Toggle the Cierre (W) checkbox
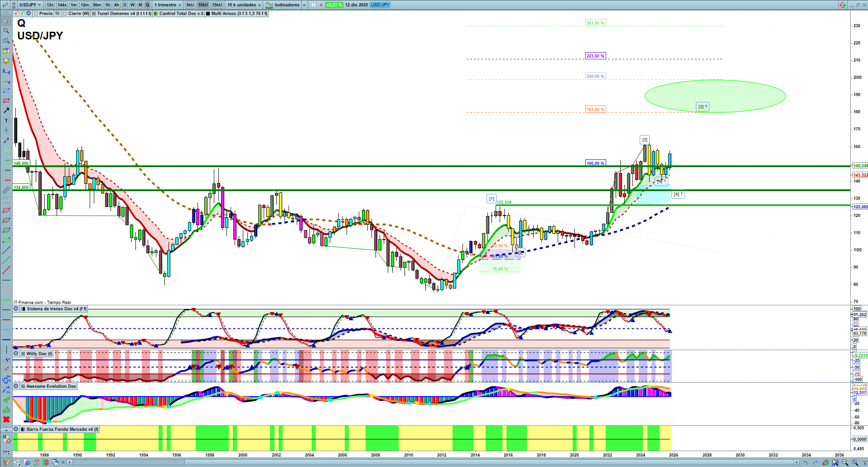This screenshot has width=868, height=467. pos(65,14)
